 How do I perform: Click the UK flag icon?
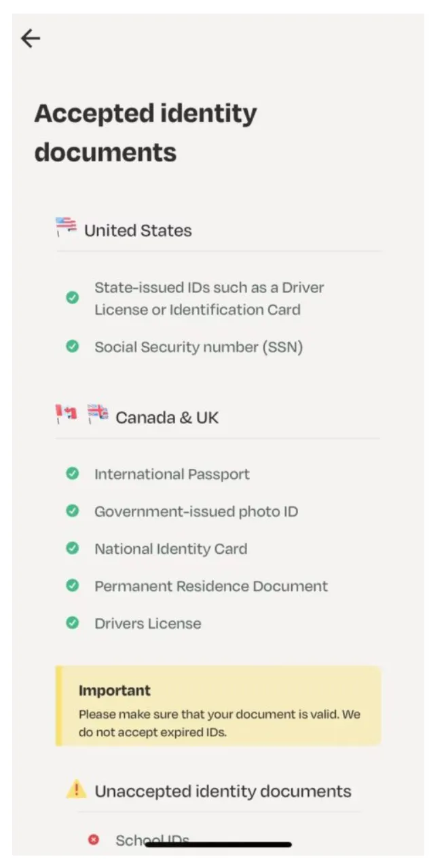(98, 413)
